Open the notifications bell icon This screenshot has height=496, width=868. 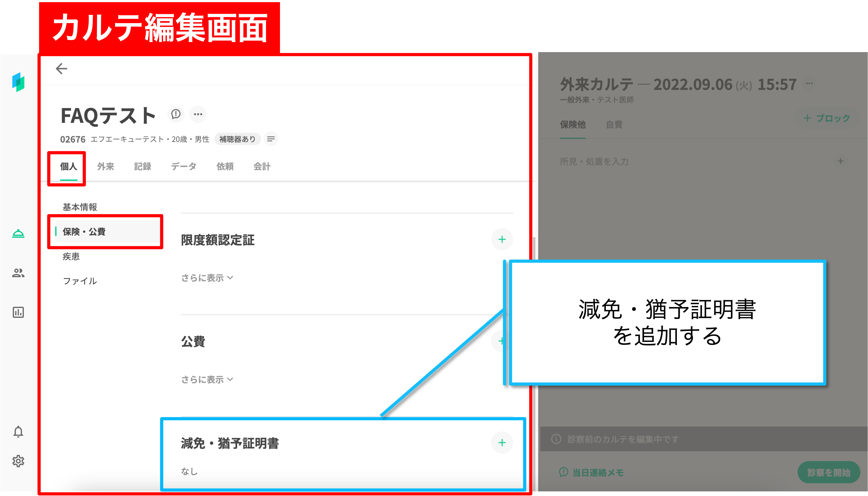point(18,432)
